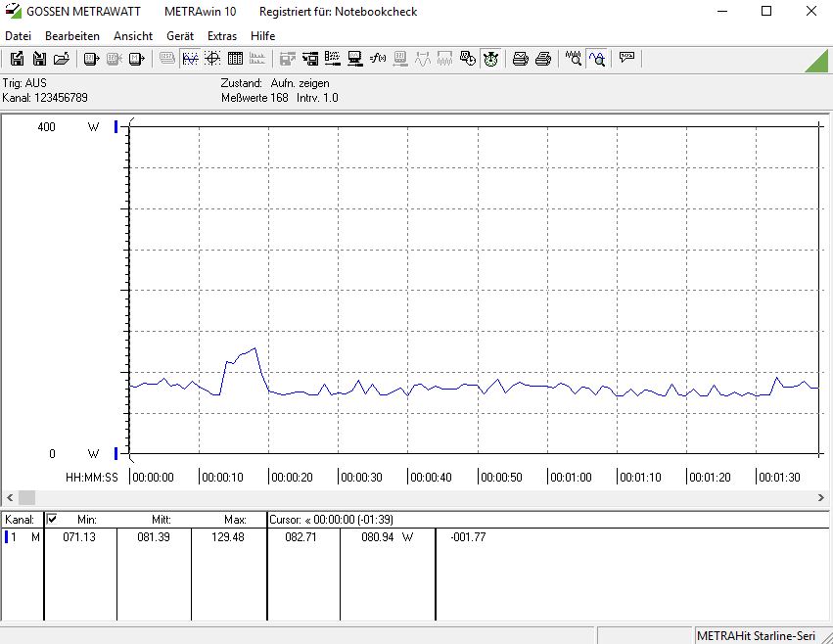This screenshot has width=833, height=644.
Task: Open the Datei menu
Action: point(18,36)
